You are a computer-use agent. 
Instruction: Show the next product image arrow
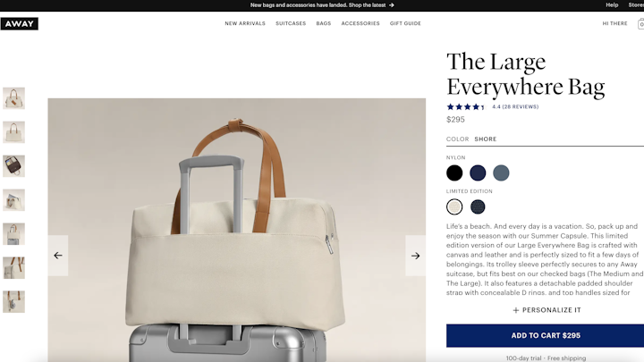pos(415,256)
